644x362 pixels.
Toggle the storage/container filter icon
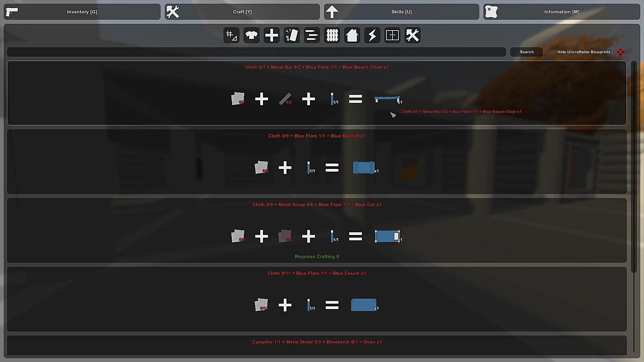click(392, 35)
